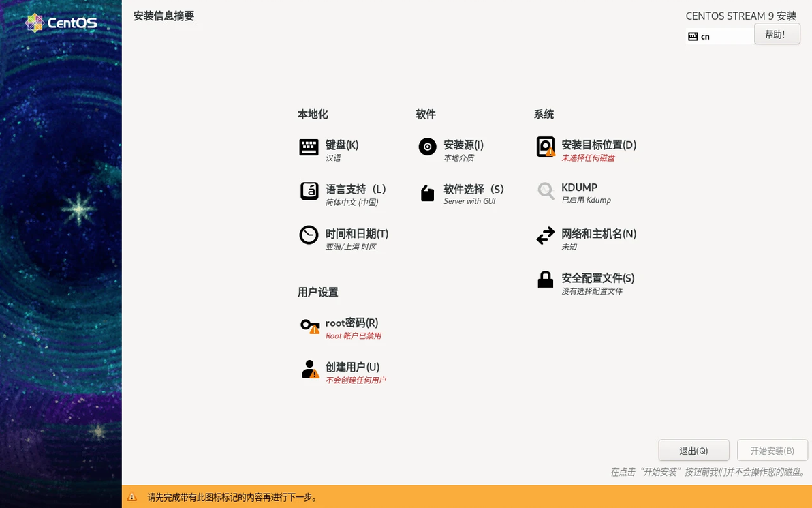Click the orange bar message 请先完成带有此图标标记的内容再进行下一步
Image resolution: width=812 pixels, height=508 pixels.
click(232, 497)
